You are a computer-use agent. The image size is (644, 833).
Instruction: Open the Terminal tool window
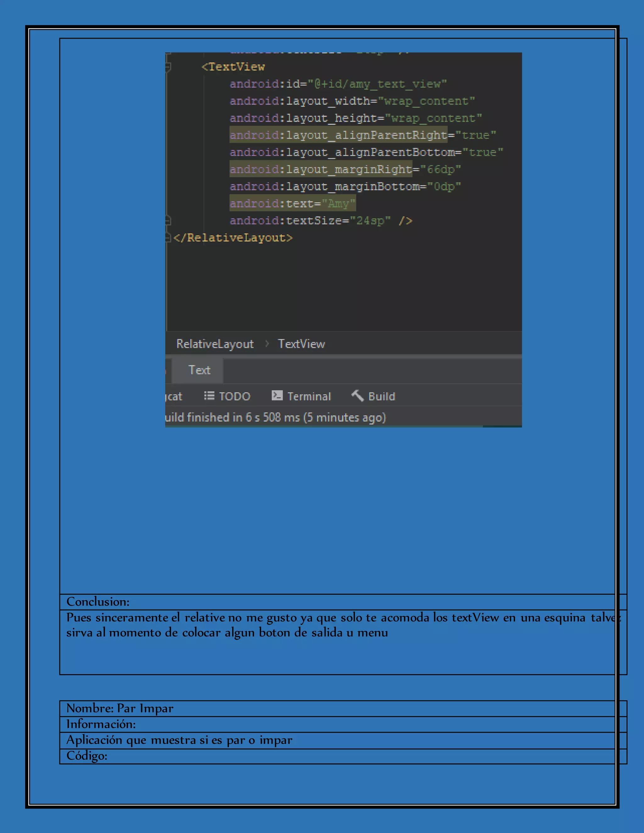(x=301, y=396)
